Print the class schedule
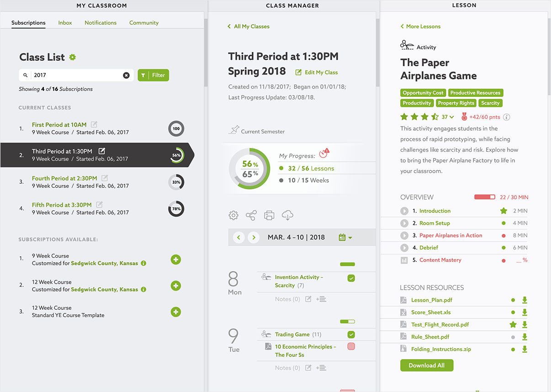Image resolution: width=551 pixels, height=392 pixels. 270,215
